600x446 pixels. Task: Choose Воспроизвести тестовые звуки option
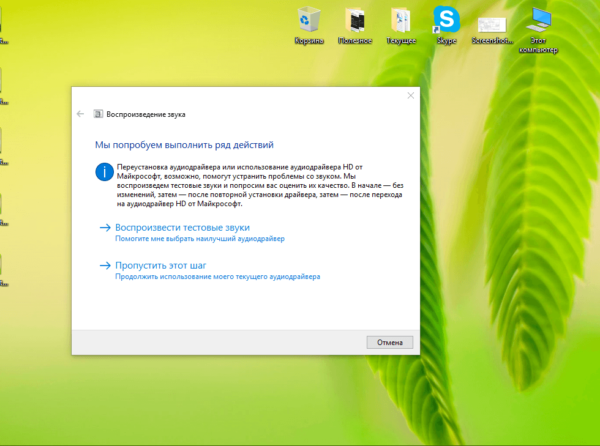(x=183, y=228)
